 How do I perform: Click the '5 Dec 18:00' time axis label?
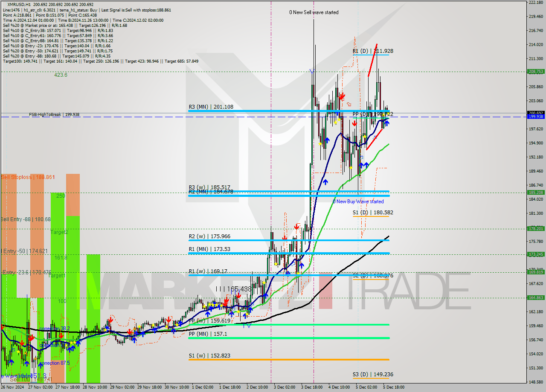coord(393,387)
